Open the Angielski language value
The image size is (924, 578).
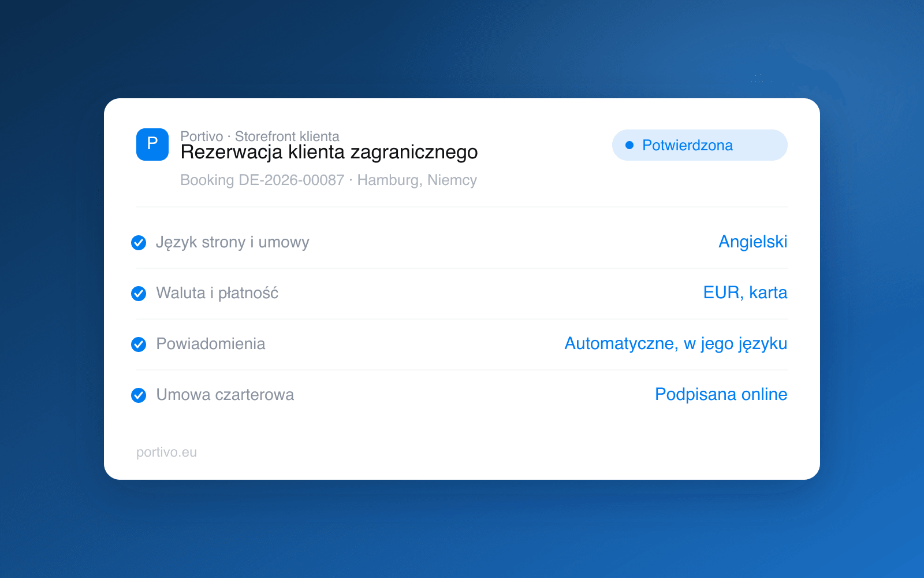[753, 242]
